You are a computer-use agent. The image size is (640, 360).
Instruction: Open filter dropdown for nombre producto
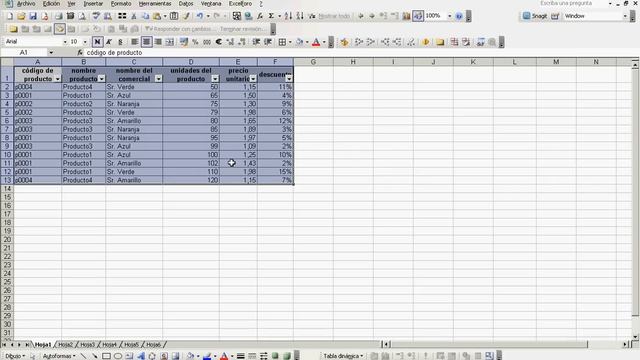click(x=102, y=79)
